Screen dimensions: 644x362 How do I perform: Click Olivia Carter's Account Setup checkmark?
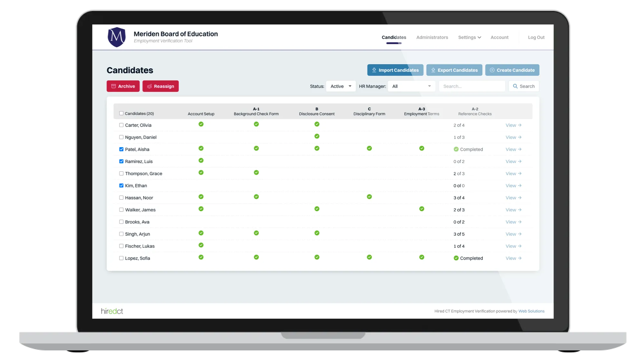201,124
